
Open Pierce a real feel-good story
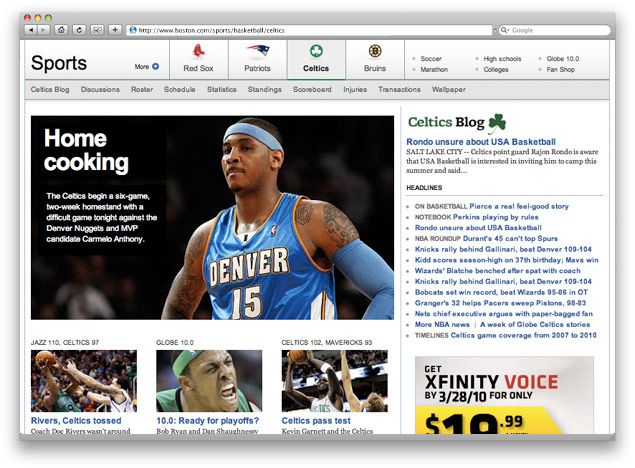[x=519, y=206]
